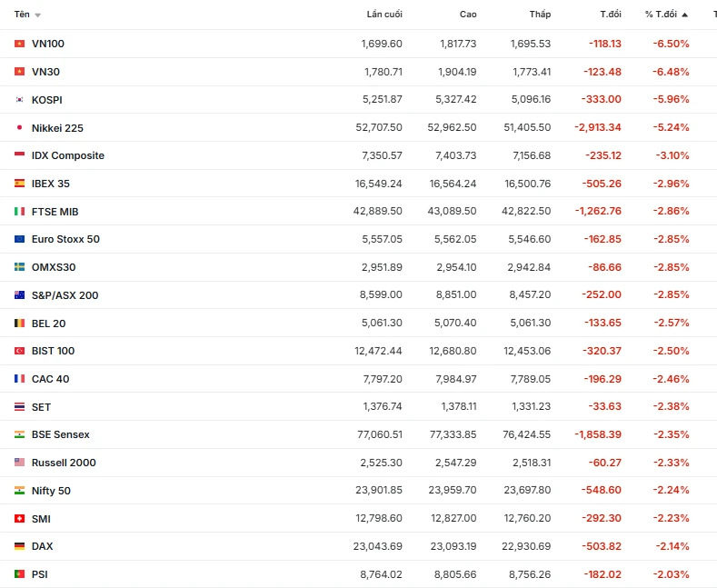Click the Spain flag next to IBEX 35
717x588 pixels.
tap(19, 184)
